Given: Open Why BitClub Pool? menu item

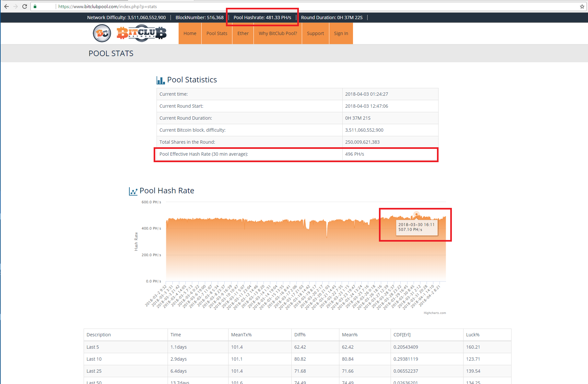Looking at the screenshot, I should pyautogui.click(x=278, y=33).
